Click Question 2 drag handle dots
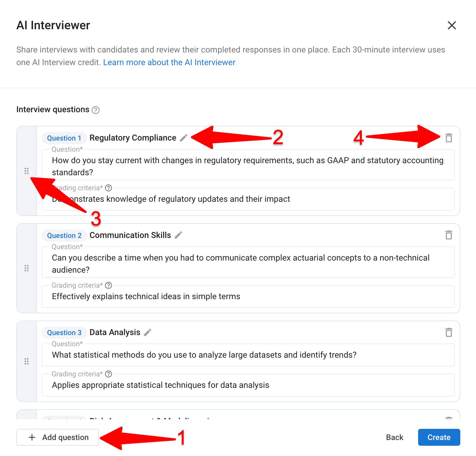 pos(27,268)
